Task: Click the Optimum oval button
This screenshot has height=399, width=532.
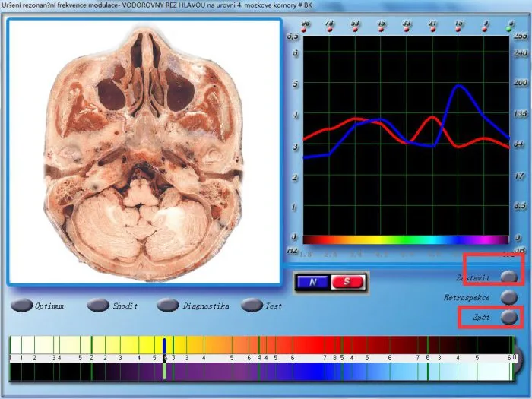Action: click(21, 305)
